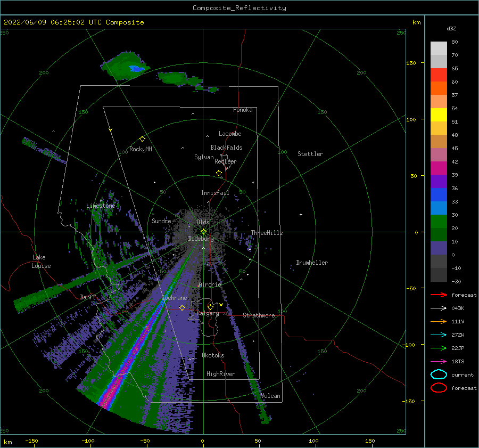
Task: Click the ThreeHills city label
Action: click(267, 233)
